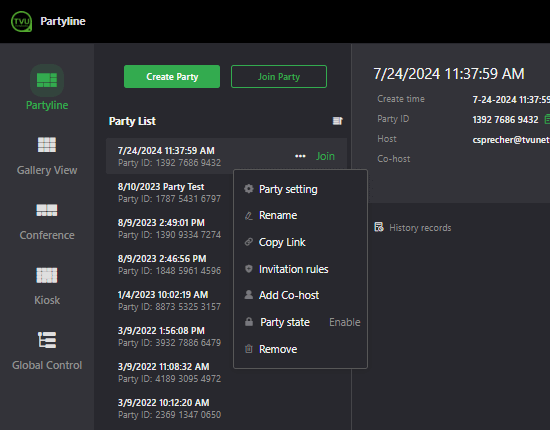Click the Party state lock icon

coord(249,322)
